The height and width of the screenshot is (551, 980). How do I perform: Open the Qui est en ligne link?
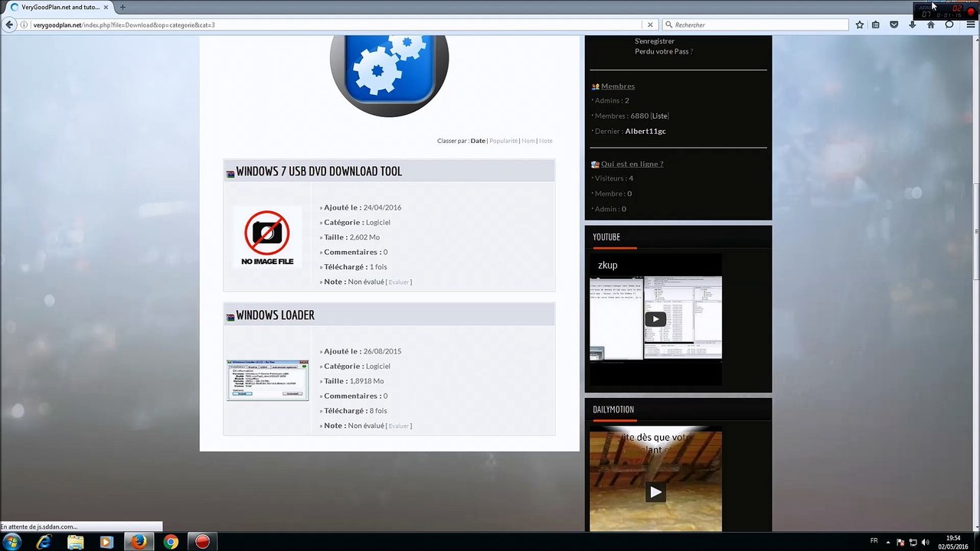click(632, 164)
